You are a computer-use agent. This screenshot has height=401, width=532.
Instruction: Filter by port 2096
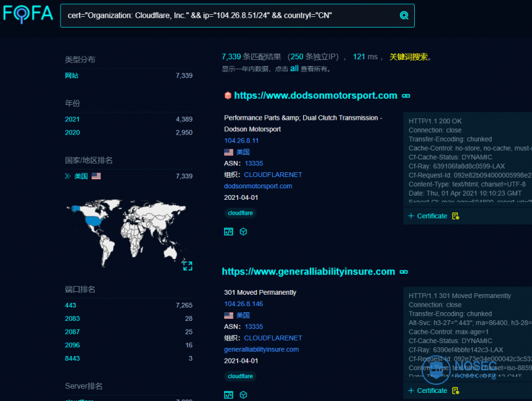pyautogui.click(x=72, y=345)
